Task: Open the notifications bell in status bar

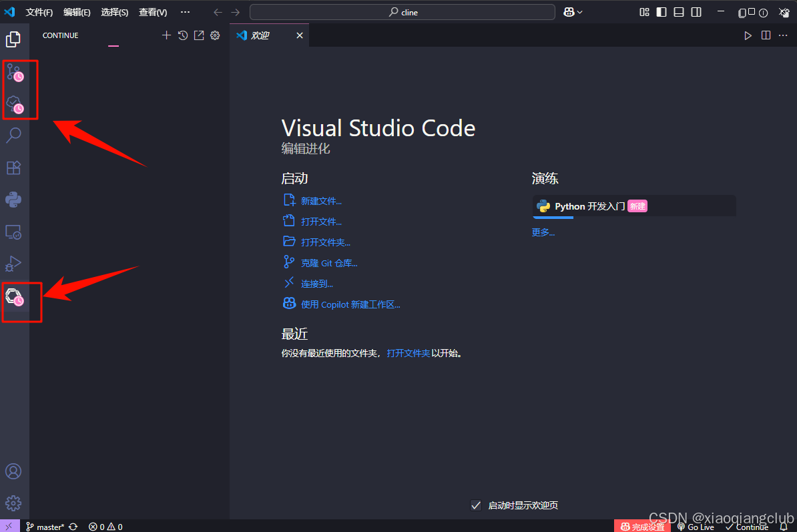Action: coord(784,527)
